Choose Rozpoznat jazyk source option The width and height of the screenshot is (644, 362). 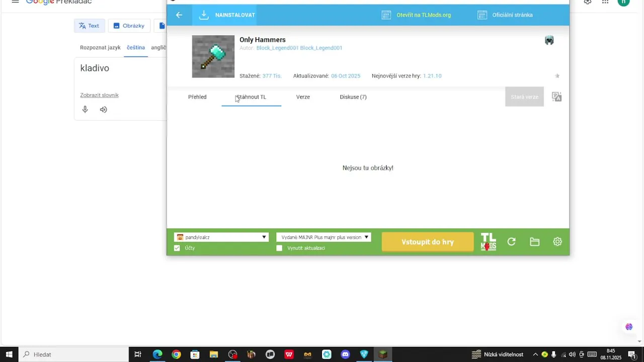click(100, 48)
